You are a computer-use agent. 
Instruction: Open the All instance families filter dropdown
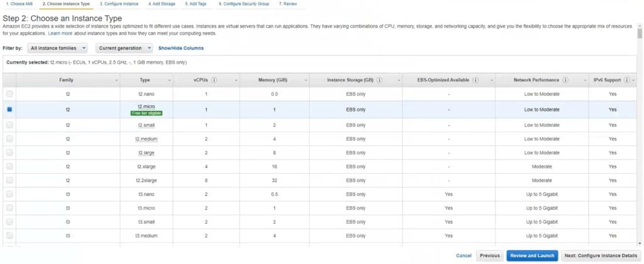click(x=57, y=48)
